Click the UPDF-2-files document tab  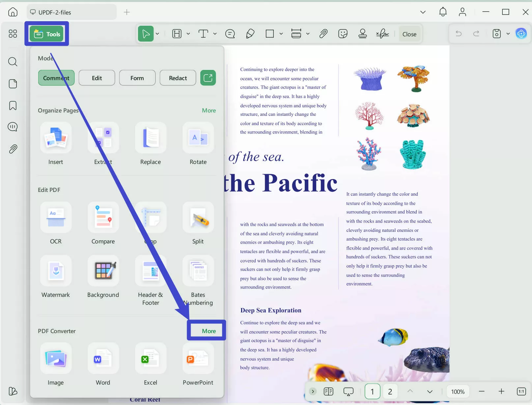71,12
